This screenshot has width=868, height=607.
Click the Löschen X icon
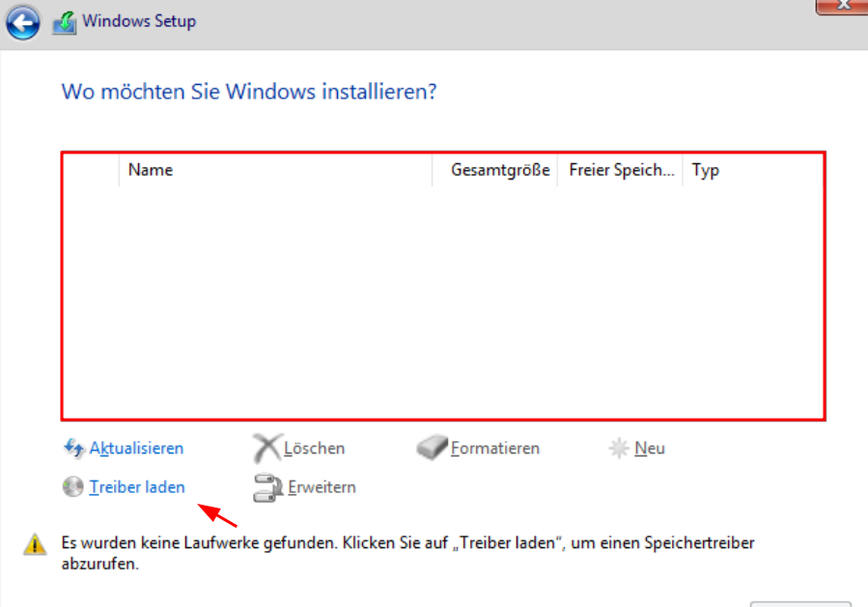[x=267, y=448]
